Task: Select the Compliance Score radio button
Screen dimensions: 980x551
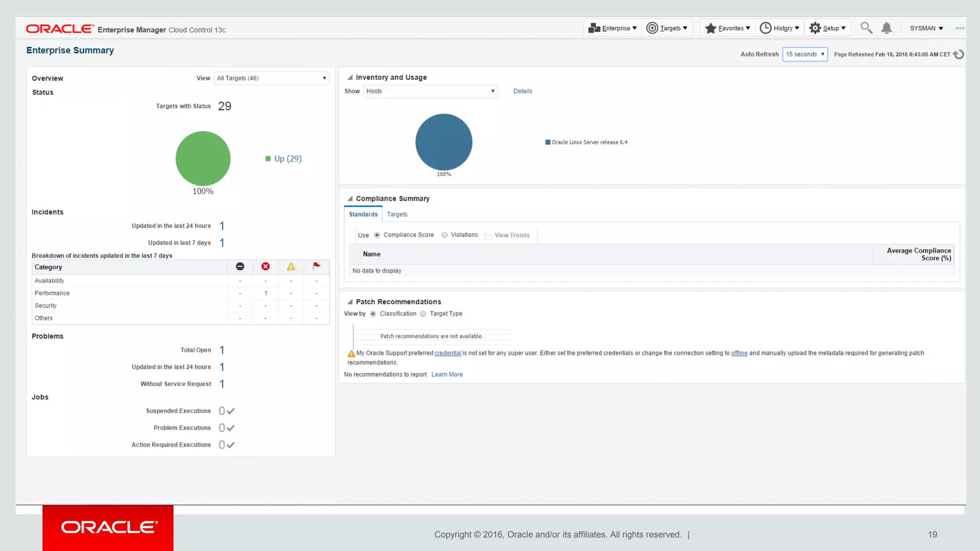Action: [x=377, y=235]
